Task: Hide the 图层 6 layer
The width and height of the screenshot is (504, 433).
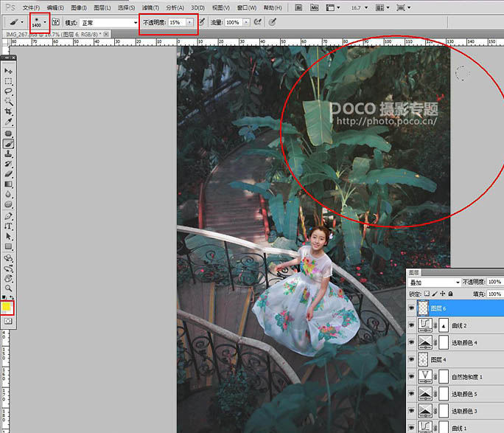Action: click(x=412, y=308)
